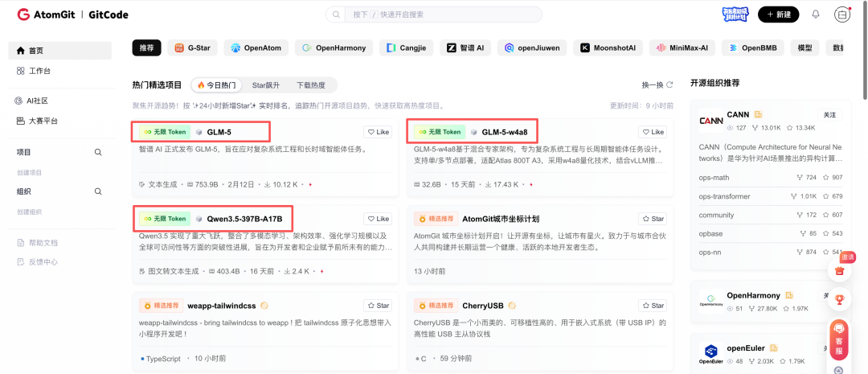Open the ops-nn repository row
This screenshot has height=374, width=868.
pyautogui.click(x=771, y=252)
